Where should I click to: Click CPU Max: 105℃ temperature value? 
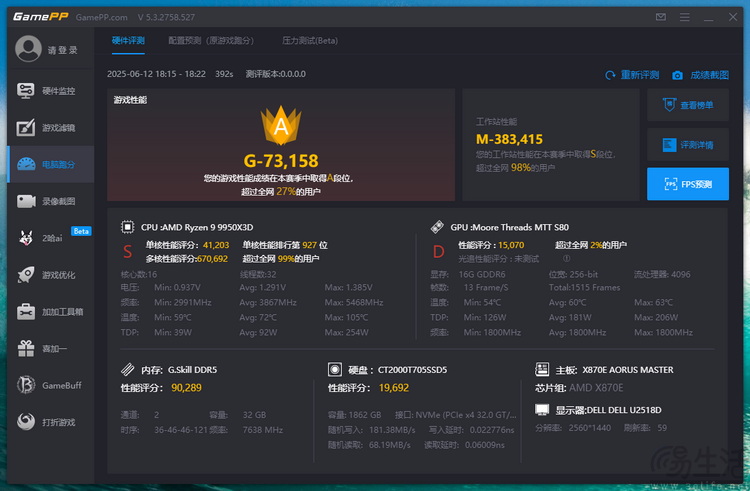click(346, 317)
